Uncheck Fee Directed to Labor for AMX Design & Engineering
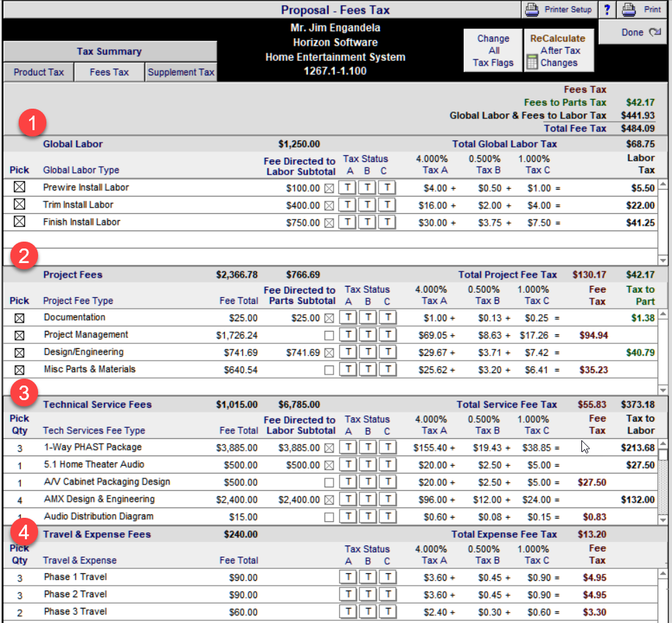 pyautogui.click(x=329, y=500)
